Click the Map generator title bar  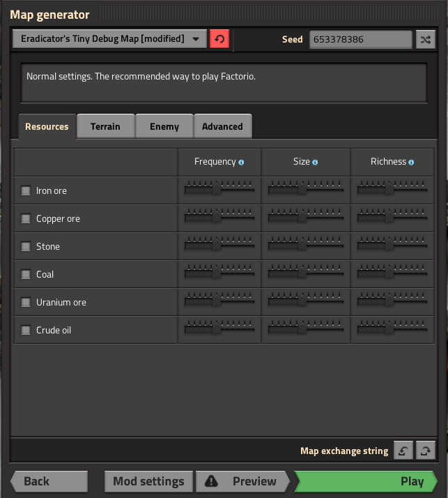224,14
